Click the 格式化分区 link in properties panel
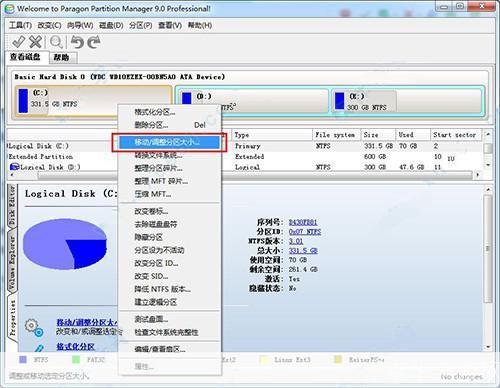This screenshot has height=388, width=500. (x=75, y=347)
